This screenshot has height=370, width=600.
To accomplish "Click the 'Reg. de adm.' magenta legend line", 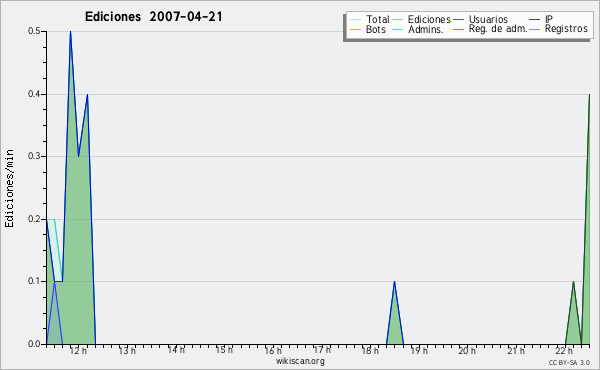I will tap(458, 29).
